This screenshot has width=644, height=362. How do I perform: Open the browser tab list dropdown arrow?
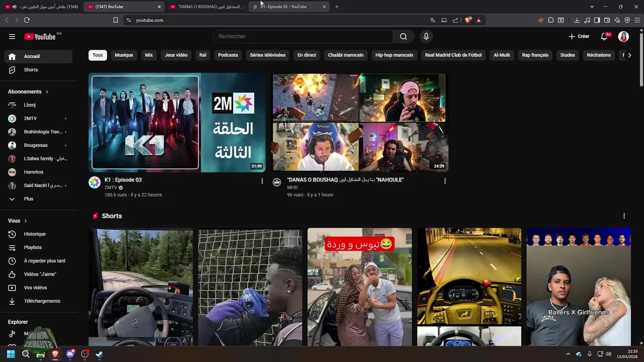pyautogui.click(x=592, y=7)
